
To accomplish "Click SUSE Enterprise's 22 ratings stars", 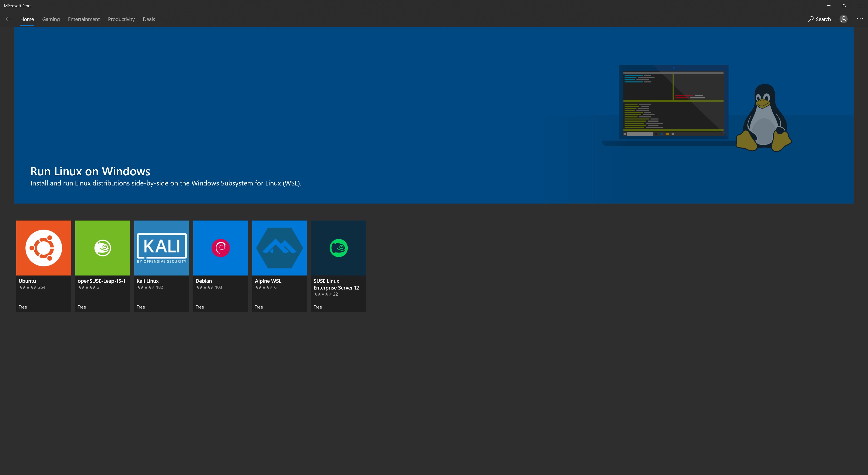I will click(326, 294).
